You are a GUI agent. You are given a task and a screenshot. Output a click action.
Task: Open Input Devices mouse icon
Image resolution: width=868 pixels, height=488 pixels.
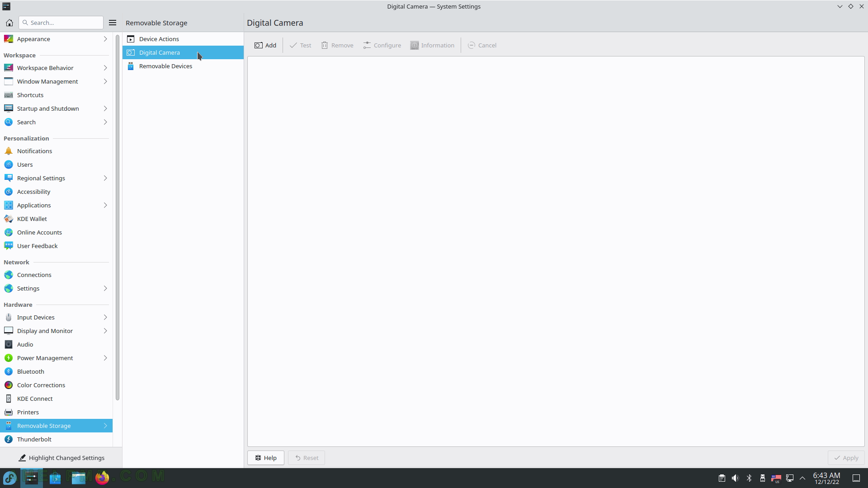pyautogui.click(x=9, y=317)
